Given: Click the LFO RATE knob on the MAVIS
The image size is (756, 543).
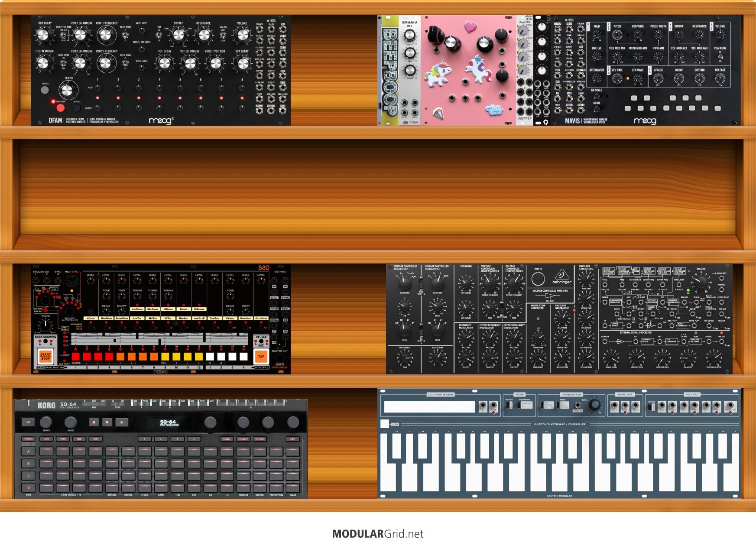Looking at the screenshot, I should click(x=617, y=78).
